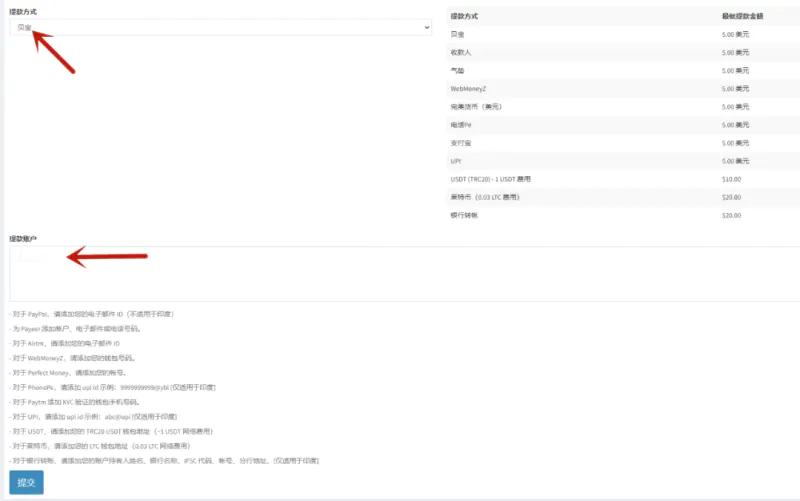Open the 提款方式 withdrawal method dropdown

pyautogui.click(x=220, y=27)
